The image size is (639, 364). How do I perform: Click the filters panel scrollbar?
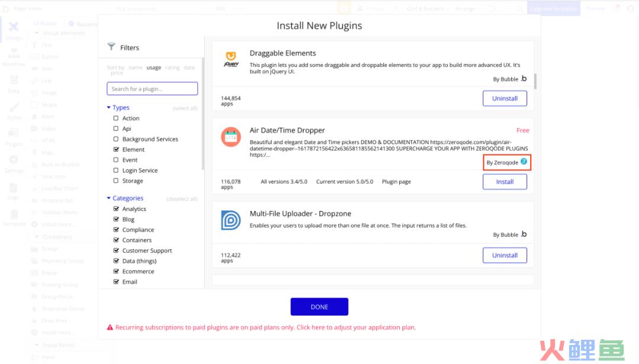pyautogui.click(x=202, y=114)
